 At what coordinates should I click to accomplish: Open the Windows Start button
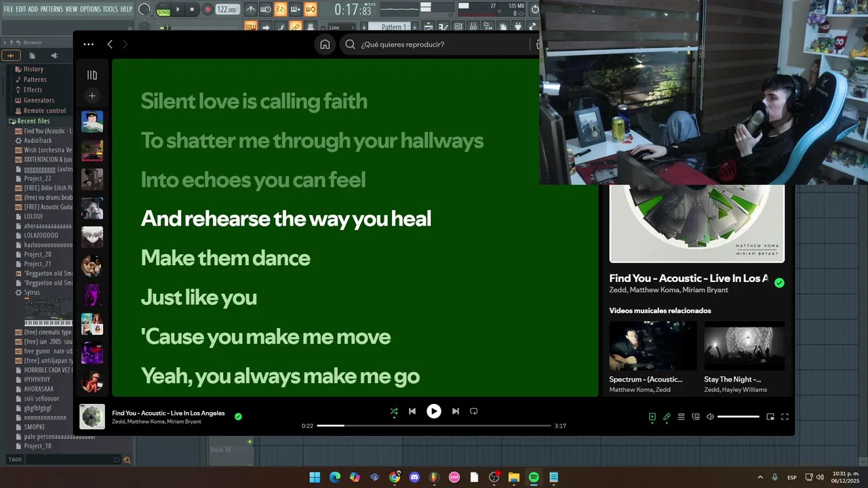click(x=315, y=477)
